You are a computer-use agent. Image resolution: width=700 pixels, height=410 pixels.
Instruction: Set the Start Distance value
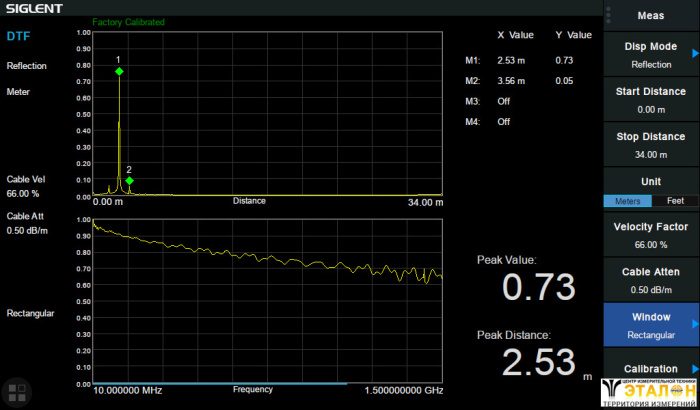(x=651, y=100)
